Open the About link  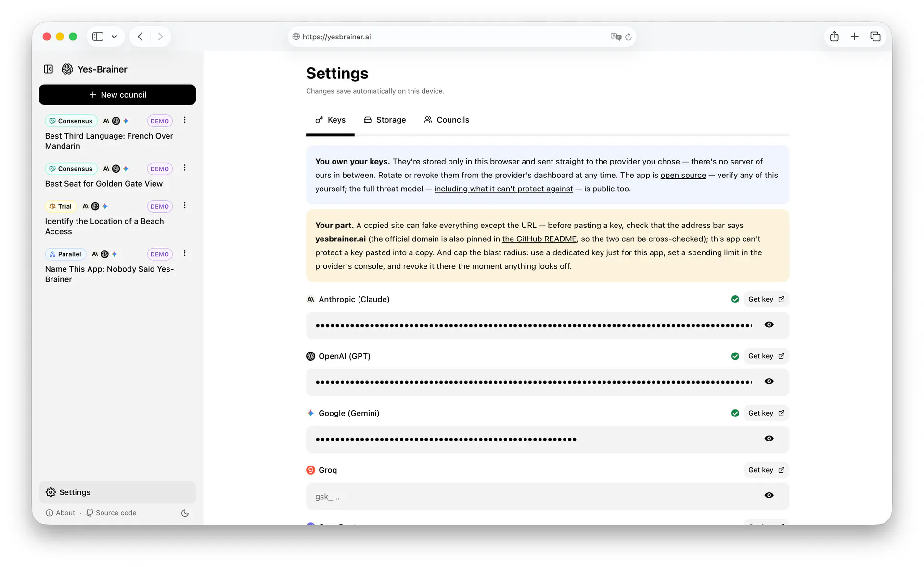(x=61, y=513)
